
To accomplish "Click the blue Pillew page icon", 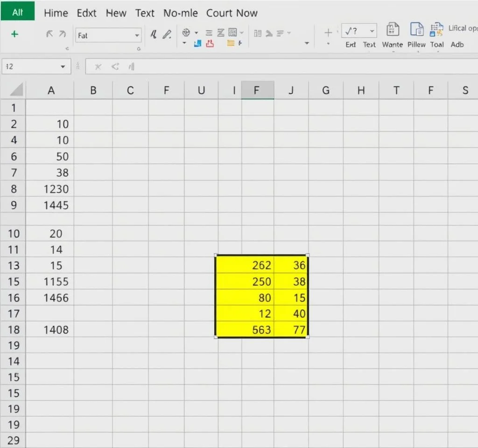I will [x=416, y=30].
